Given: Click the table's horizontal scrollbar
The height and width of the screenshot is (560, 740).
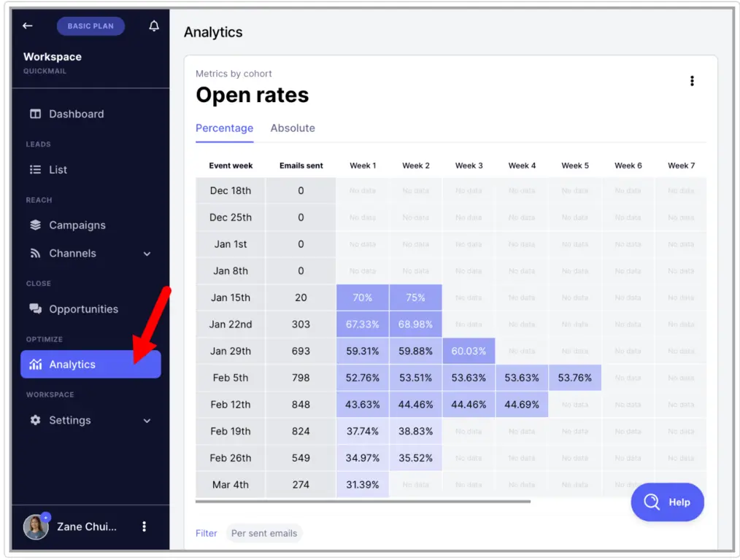Looking at the screenshot, I should (363, 502).
